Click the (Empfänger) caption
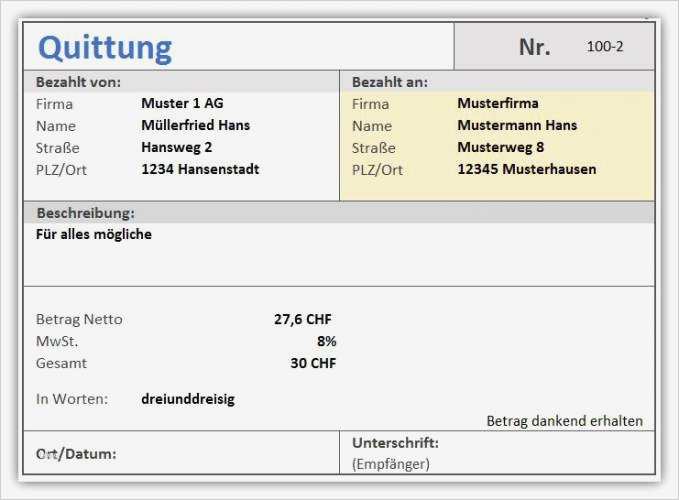 point(391,464)
